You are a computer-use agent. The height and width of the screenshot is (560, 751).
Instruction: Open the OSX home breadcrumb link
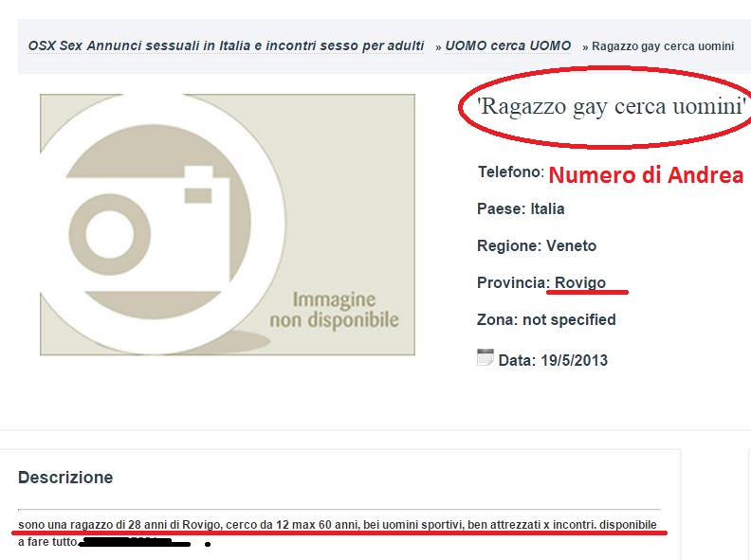coord(226,45)
